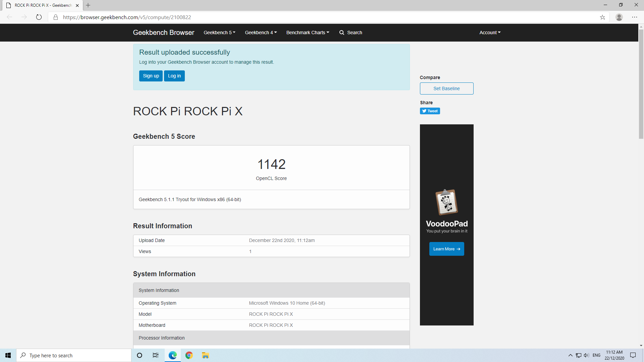Screen dimensions: 644x362
Task: Click the Result uploaded successfully heading
Action: pyautogui.click(x=184, y=52)
